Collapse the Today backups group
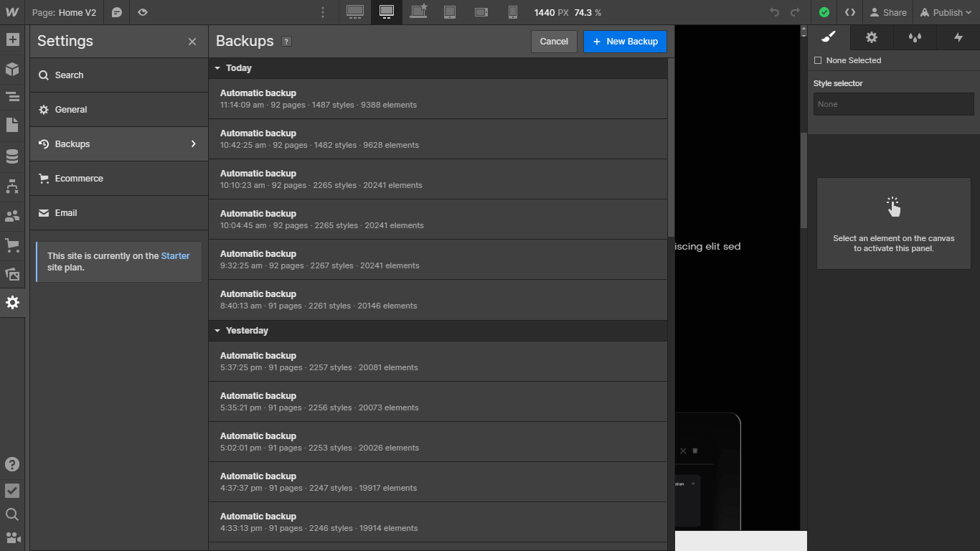Screen dimensions: 980x551 click(217, 67)
